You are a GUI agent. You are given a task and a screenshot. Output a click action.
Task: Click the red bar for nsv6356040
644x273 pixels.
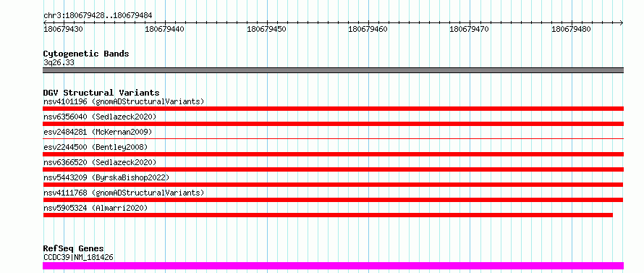[x=333, y=124]
